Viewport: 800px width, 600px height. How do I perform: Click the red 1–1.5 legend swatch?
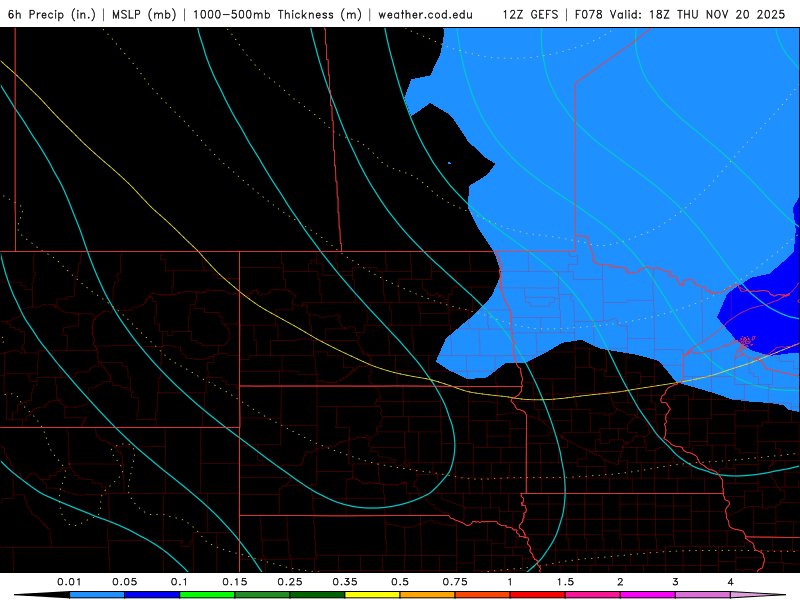(538, 595)
